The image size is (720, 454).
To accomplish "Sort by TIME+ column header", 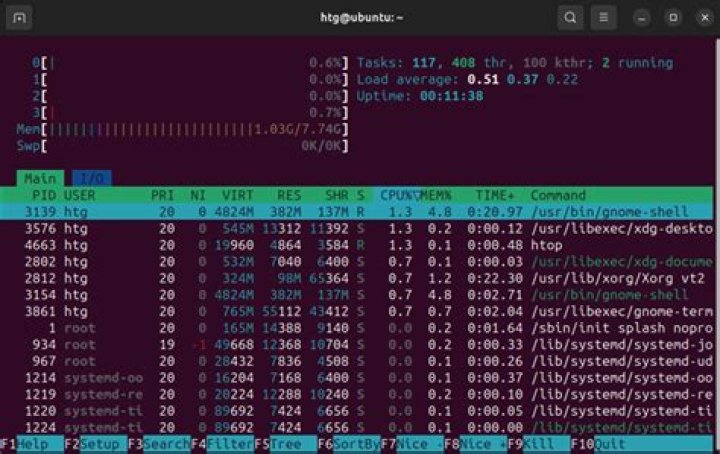I will [x=495, y=196].
